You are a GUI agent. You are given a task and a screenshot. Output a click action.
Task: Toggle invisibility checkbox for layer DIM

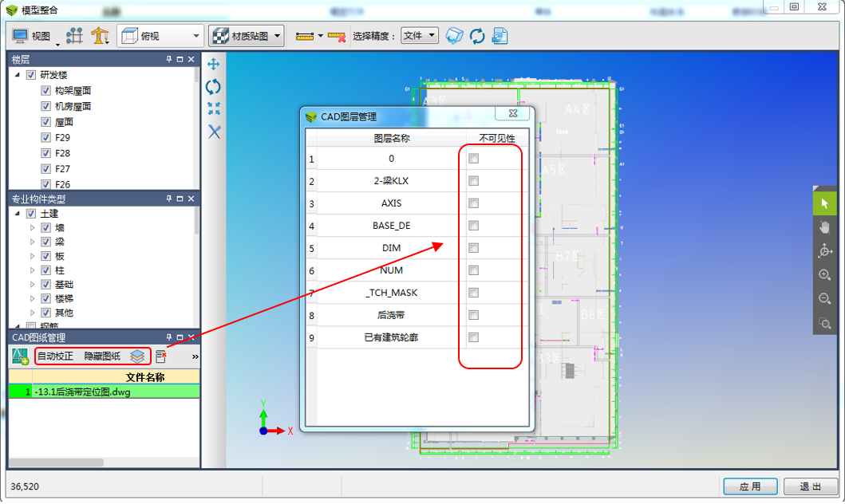[474, 248]
